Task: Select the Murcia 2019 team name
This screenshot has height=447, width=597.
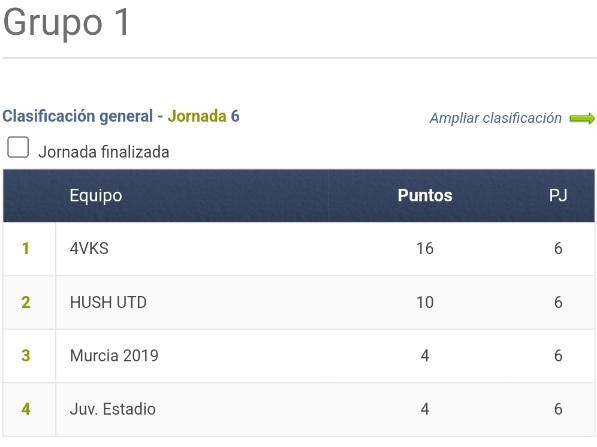Action: [x=114, y=356]
